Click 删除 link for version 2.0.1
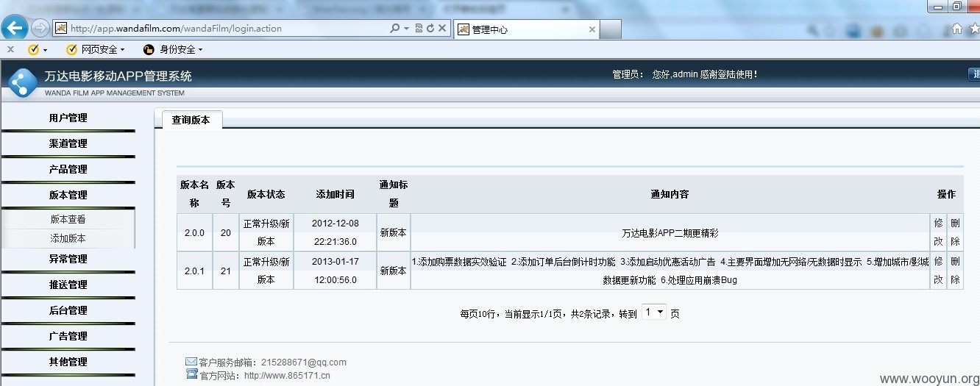 955,271
